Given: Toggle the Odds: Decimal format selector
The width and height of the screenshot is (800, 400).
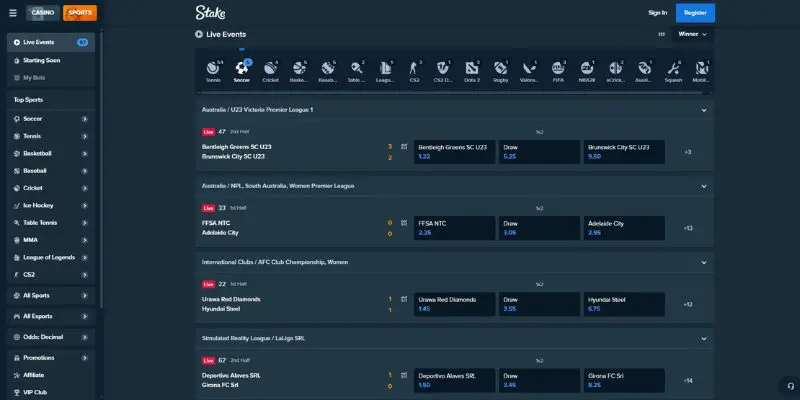Looking at the screenshot, I should (x=50, y=337).
